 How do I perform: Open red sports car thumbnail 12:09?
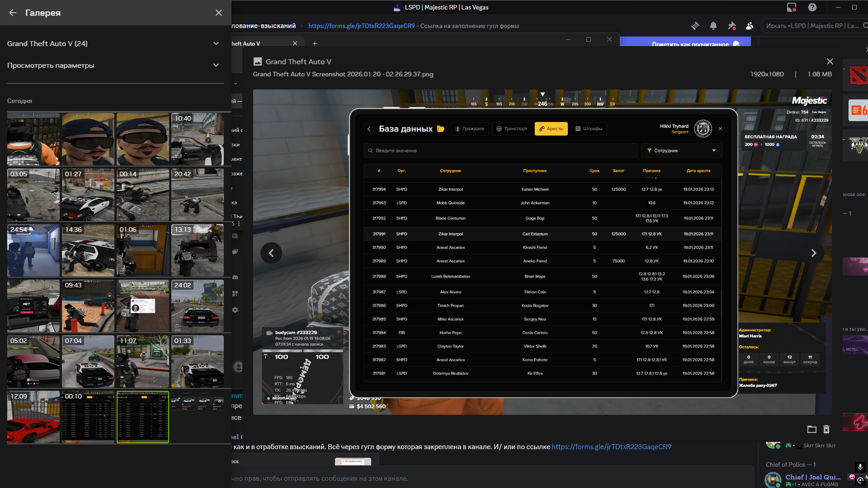coord(33,417)
